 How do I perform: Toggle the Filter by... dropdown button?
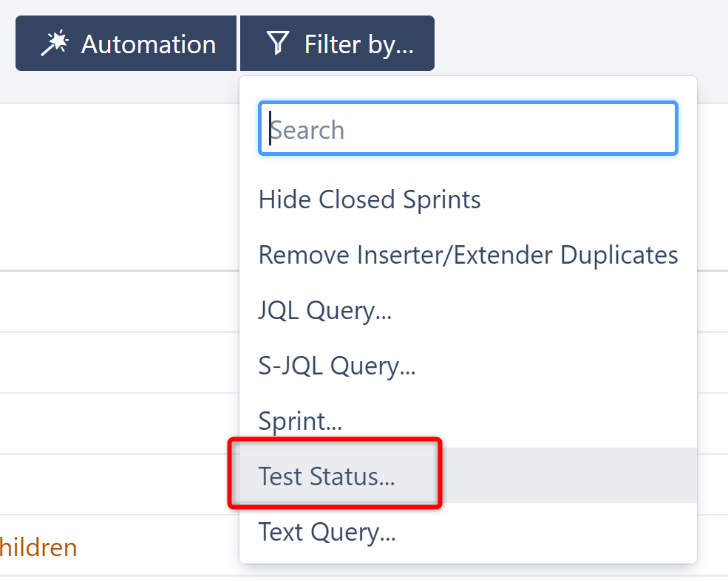tap(337, 44)
